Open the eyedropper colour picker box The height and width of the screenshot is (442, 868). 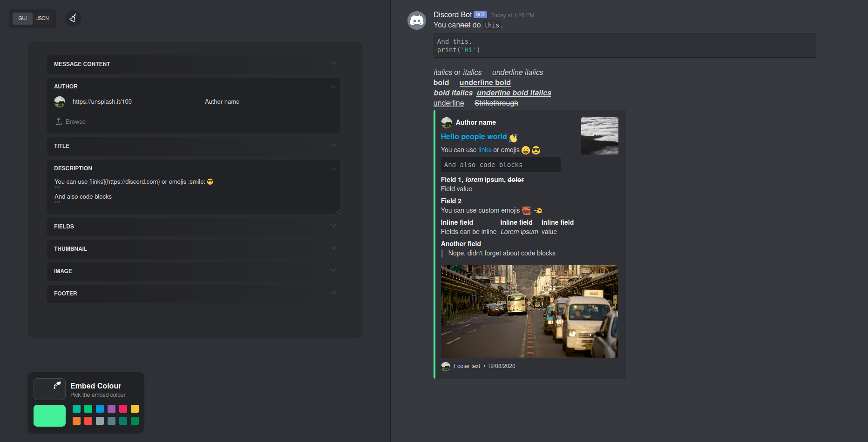click(x=49, y=389)
